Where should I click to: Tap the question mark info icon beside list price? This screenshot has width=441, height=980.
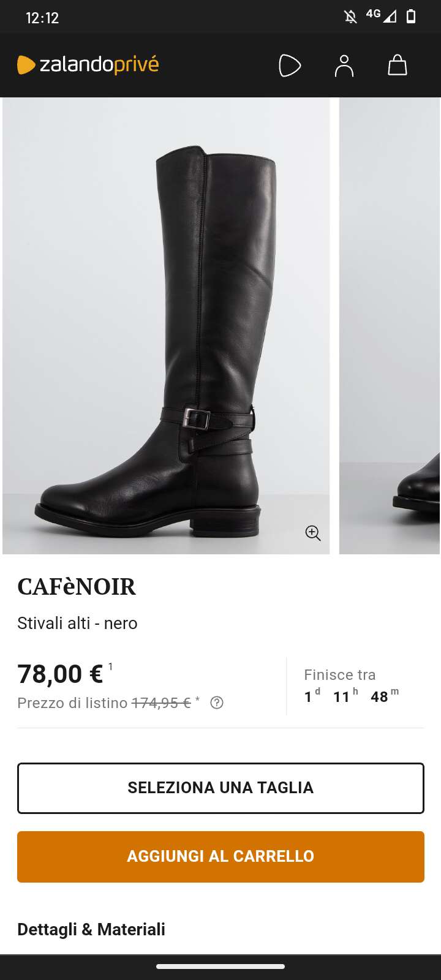click(x=217, y=703)
